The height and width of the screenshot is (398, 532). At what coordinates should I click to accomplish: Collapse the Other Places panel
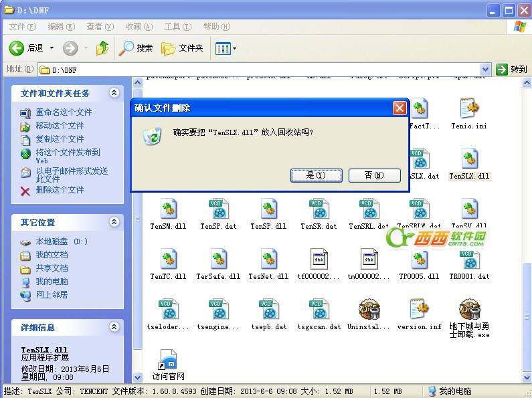[114, 221]
